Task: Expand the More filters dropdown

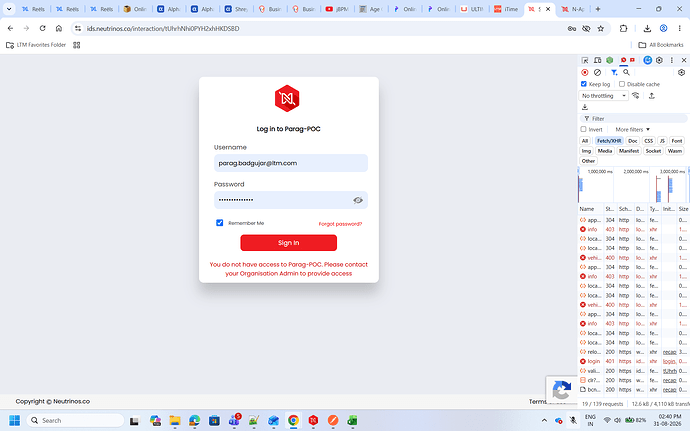Action: pyautogui.click(x=632, y=129)
